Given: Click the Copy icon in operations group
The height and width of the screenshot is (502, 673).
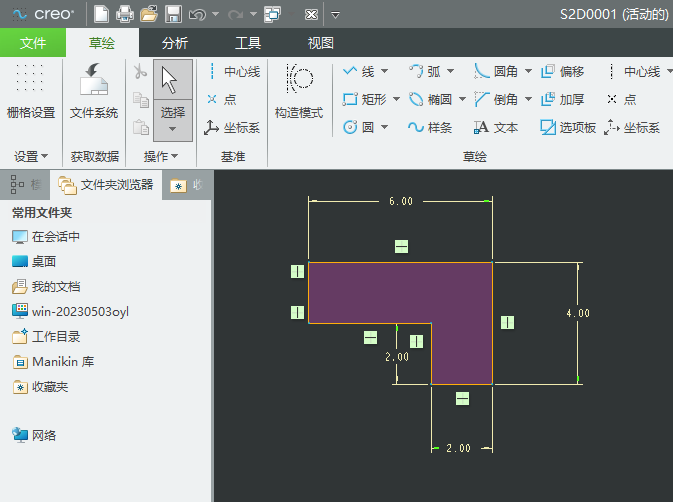Looking at the screenshot, I should (x=140, y=100).
